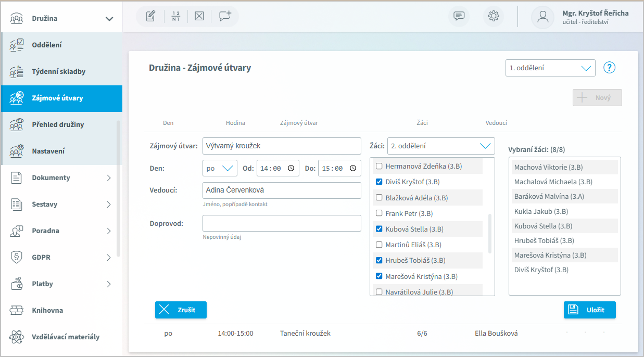
Task: Click the crossed-box toolbar icon
Action: (199, 16)
